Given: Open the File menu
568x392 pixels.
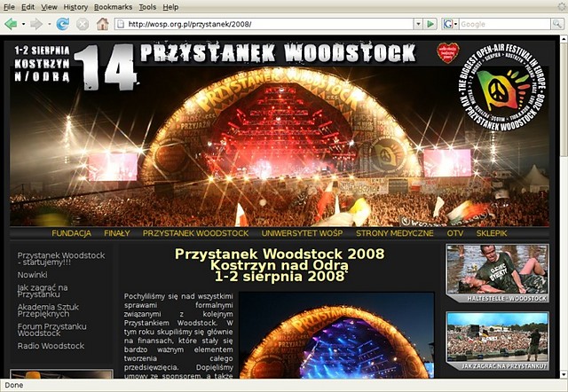Looking at the screenshot, I should (x=9, y=7).
